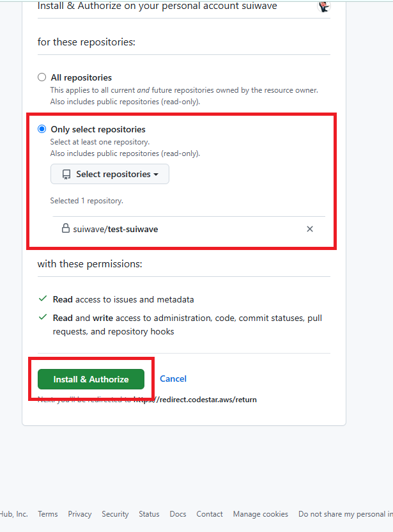Click the profile avatar in the top right
393x532 pixels.
pyautogui.click(x=323, y=7)
